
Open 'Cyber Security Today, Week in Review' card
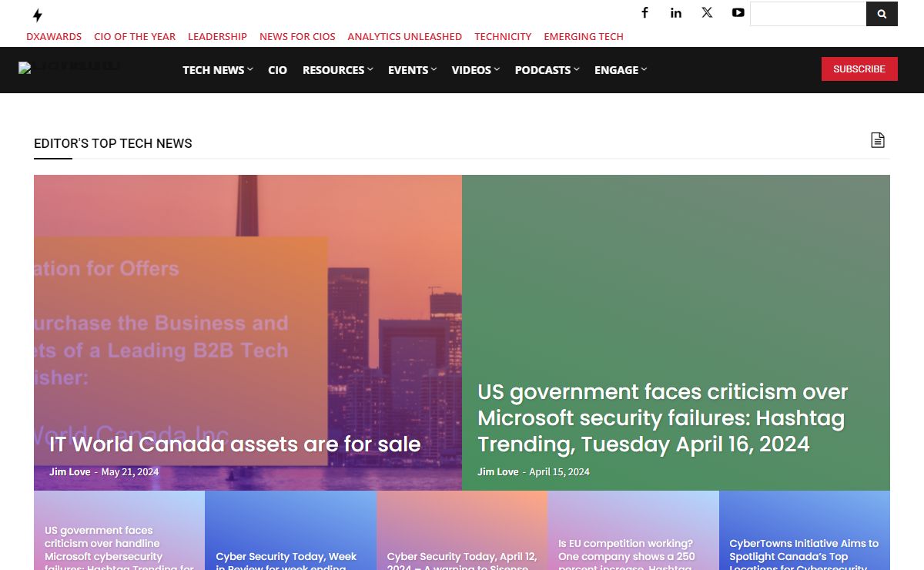[x=290, y=530]
